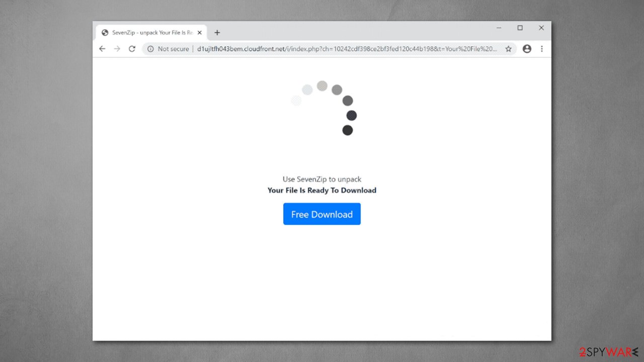Click the forward navigation arrow

click(x=117, y=49)
